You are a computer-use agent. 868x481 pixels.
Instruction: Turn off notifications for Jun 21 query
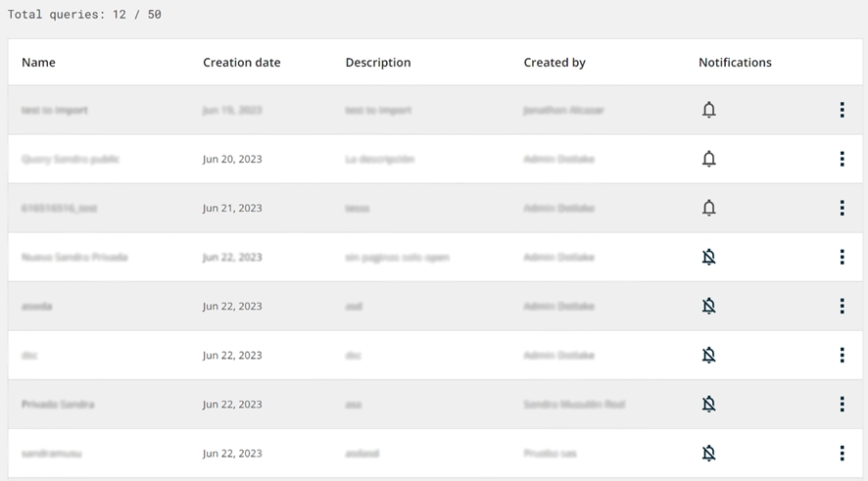(709, 208)
